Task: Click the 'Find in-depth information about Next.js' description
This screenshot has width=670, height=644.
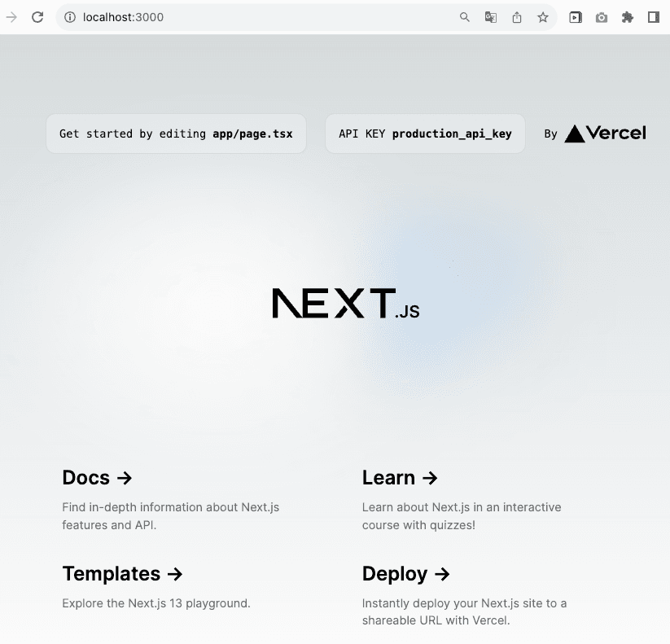Action: click(170, 507)
